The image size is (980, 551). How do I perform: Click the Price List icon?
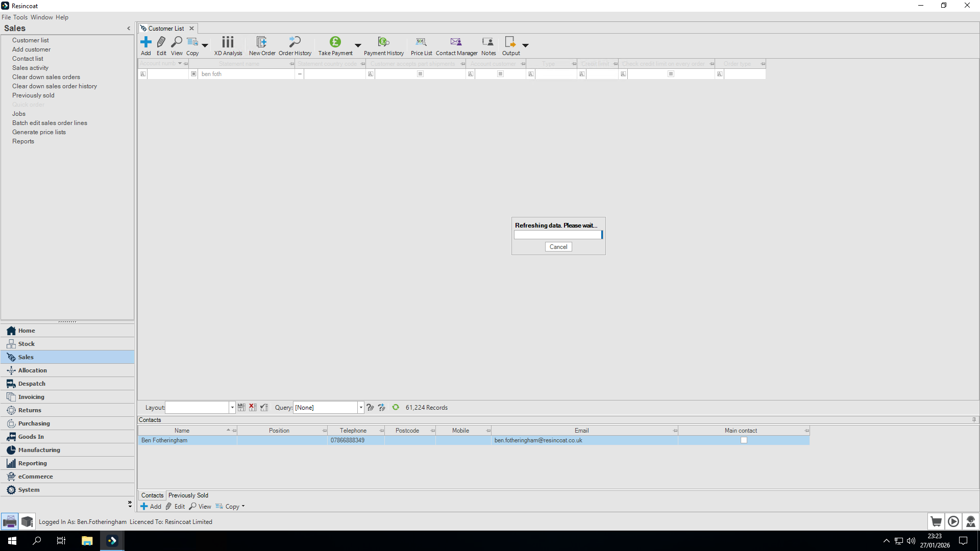pyautogui.click(x=421, y=42)
